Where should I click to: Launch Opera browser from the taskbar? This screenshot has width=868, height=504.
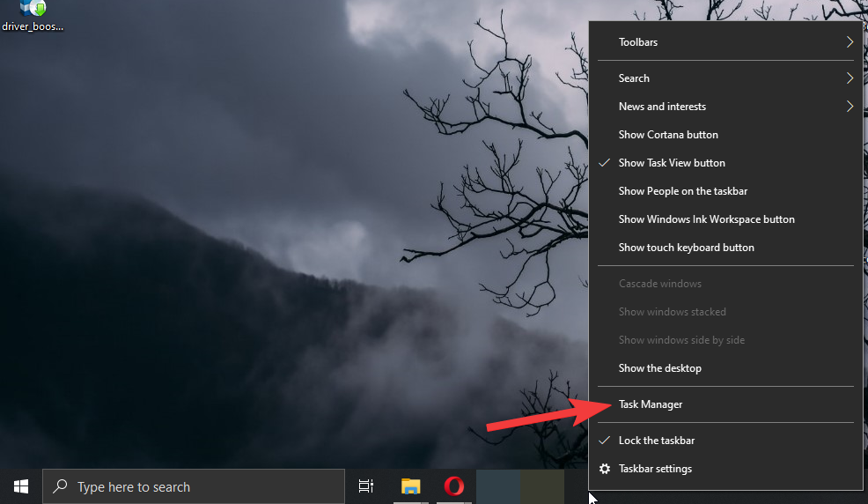click(454, 486)
